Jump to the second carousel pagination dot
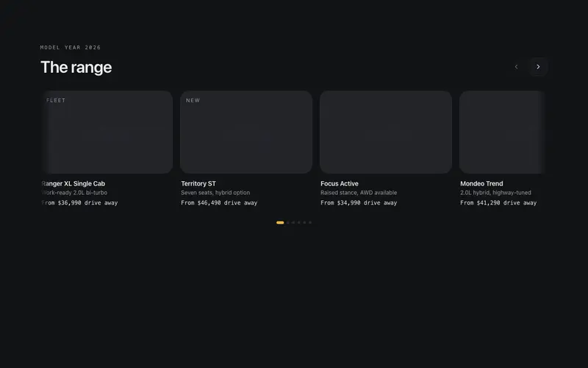Image resolution: width=588 pixels, height=368 pixels. (288, 223)
